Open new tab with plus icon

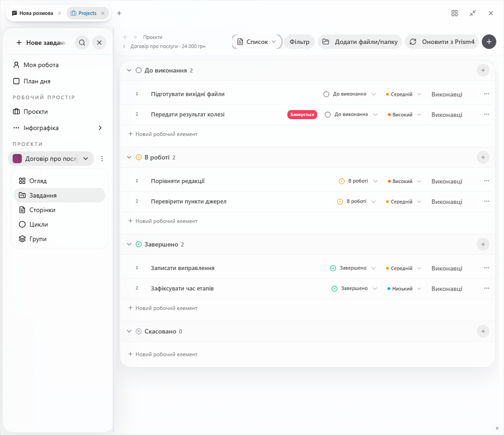pyautogui.click(x=119, y=13)
